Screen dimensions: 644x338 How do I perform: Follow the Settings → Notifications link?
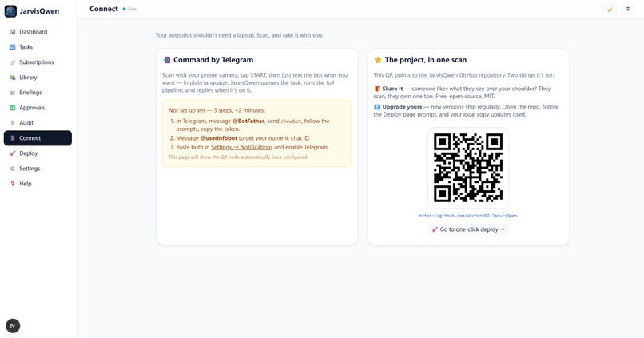pyautogui.click(x=241, y=147)
